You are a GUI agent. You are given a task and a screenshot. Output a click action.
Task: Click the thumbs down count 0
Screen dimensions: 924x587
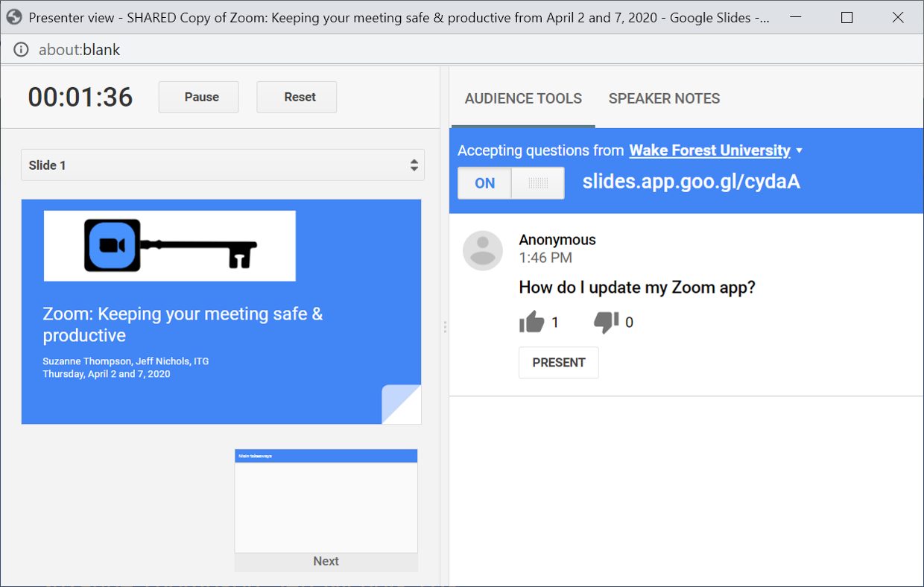[630, 323]
